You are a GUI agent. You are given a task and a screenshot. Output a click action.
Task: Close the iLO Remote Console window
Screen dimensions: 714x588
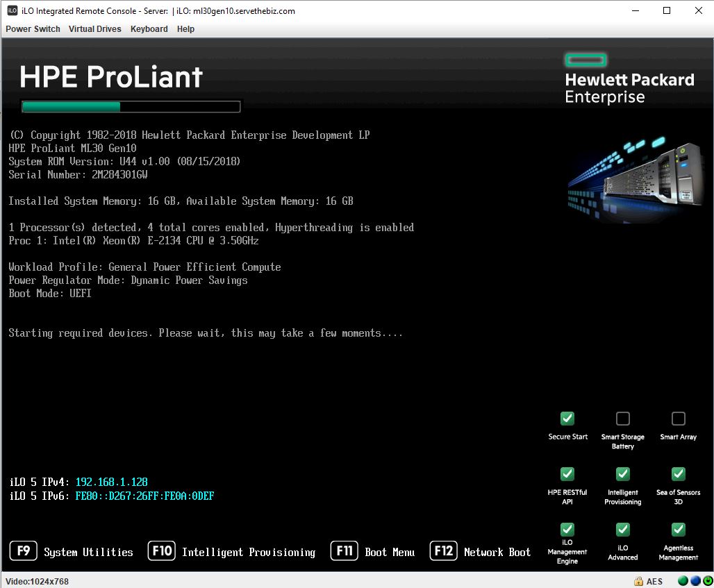pyautogui.click(x=699, y=10)
